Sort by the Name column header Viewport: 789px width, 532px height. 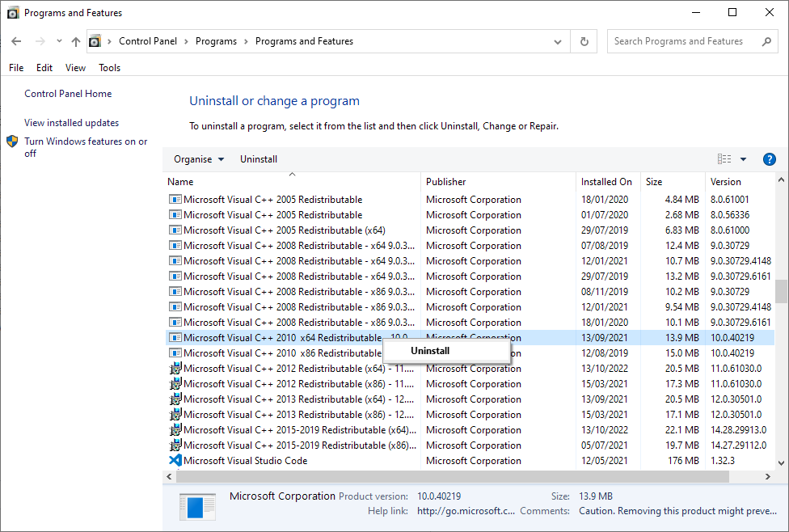coord(292,182)
